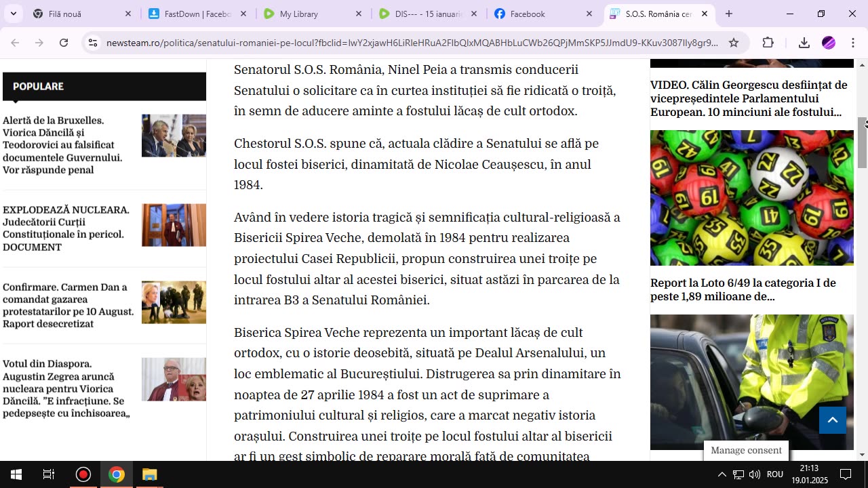Open the volume speaker tray icon

[x=755, y=474]
